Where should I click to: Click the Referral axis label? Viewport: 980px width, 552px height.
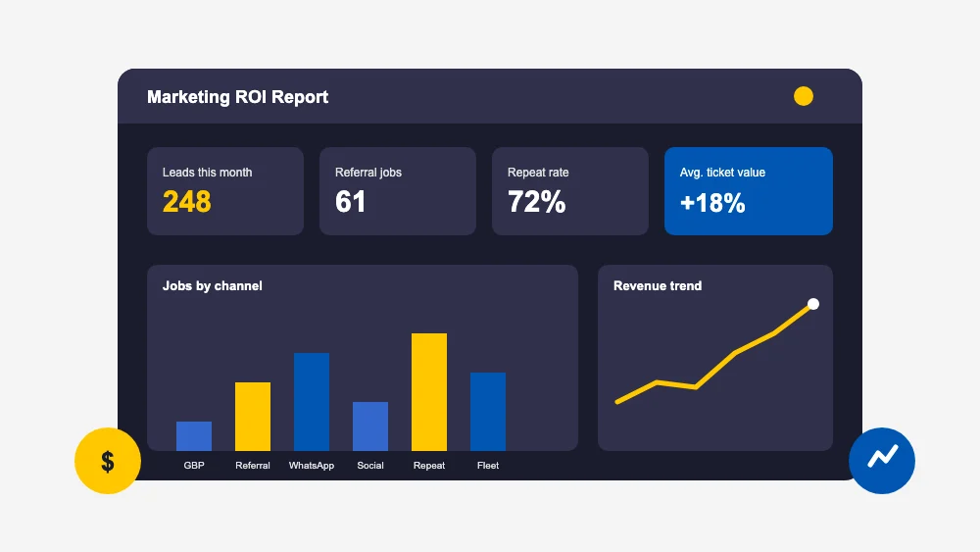tap(253, 465)
